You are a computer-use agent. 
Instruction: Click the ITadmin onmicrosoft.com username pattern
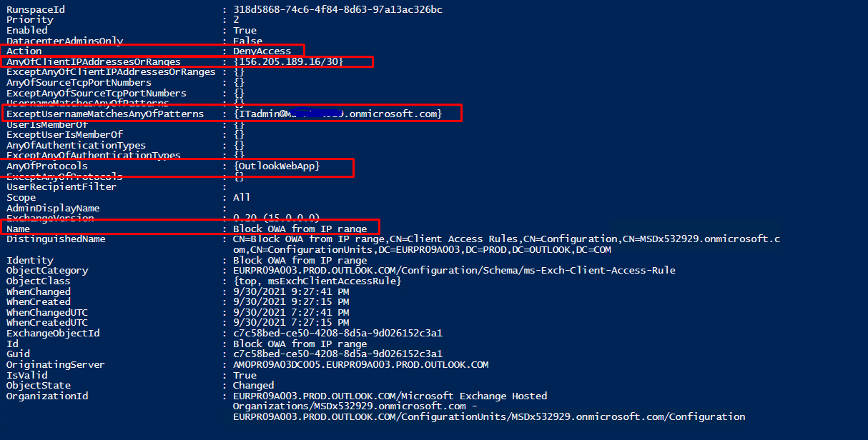(337, 114)
